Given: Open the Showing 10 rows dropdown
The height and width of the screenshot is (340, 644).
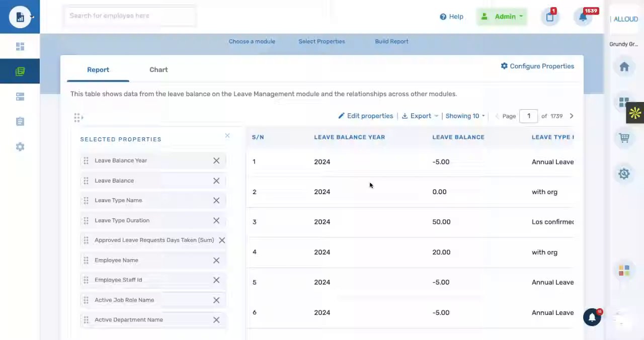Looking at the screenshot, I should (465, 116).
